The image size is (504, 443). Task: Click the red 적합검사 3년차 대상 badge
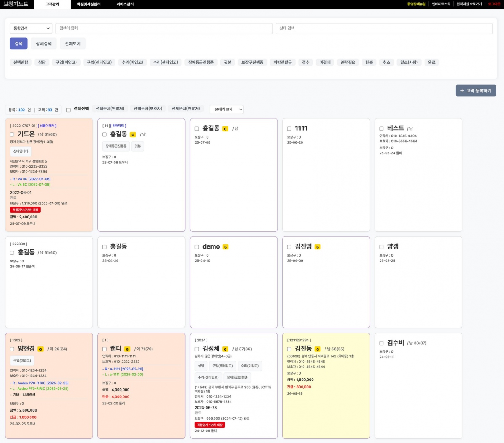point(25,210)
